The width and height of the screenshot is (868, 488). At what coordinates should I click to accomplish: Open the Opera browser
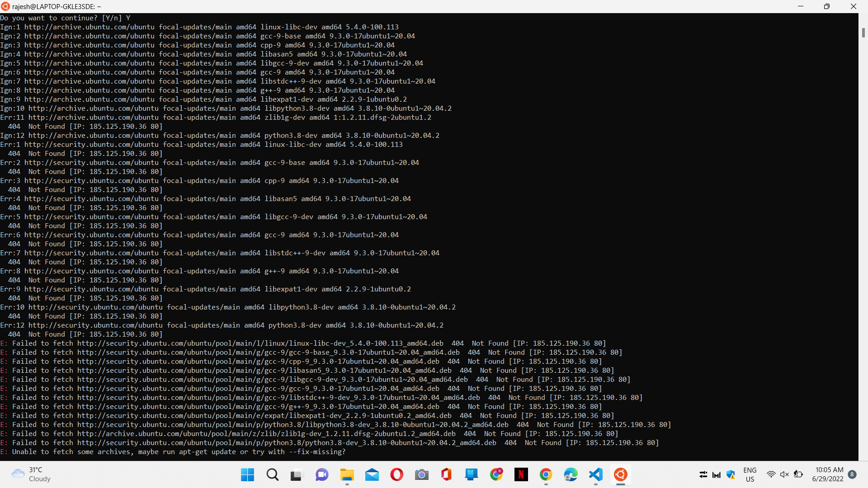[x=396, y=474]
